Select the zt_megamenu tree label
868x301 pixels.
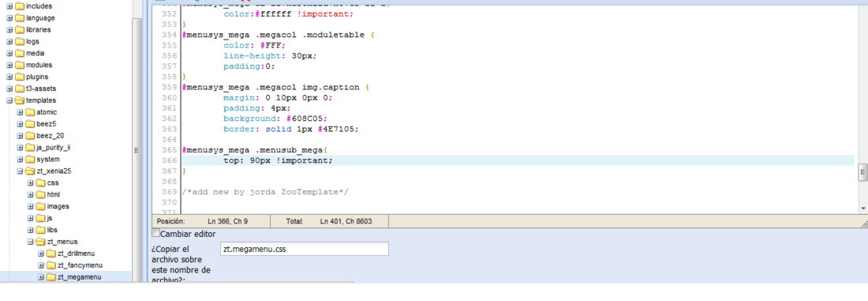click(79, 277)
